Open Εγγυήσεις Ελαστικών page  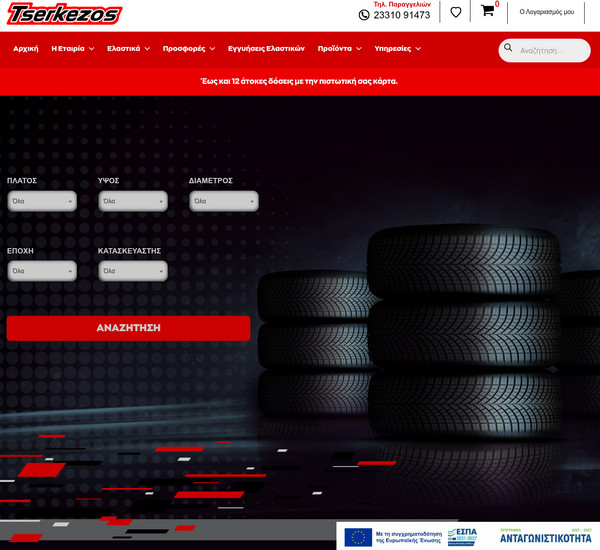266,49
